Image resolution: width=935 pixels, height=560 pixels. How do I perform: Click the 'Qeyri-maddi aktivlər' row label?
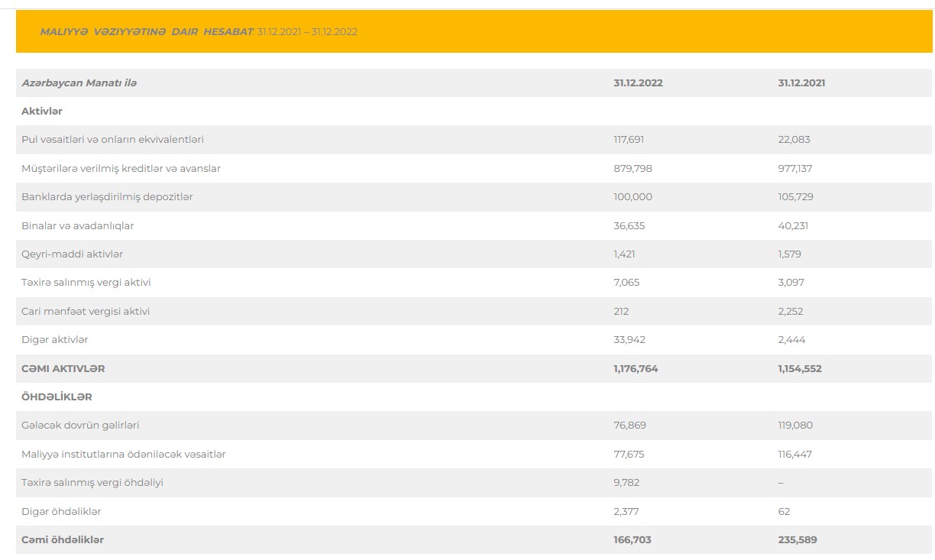tap(72, 254)
